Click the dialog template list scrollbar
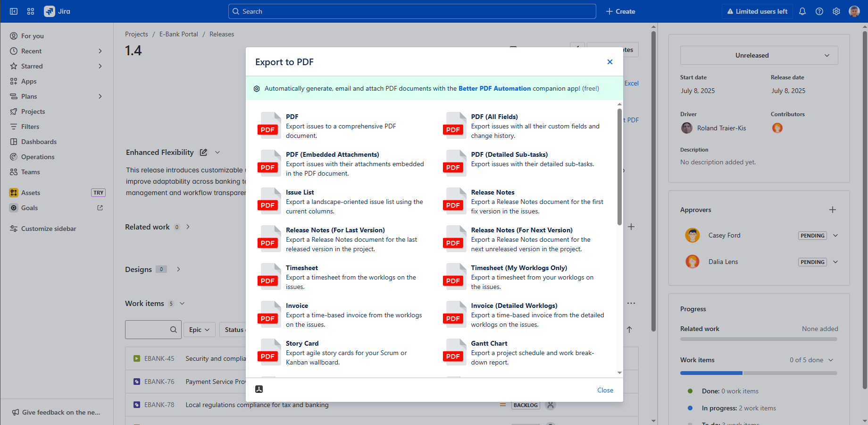868x425 pixels. pos(619,167)
